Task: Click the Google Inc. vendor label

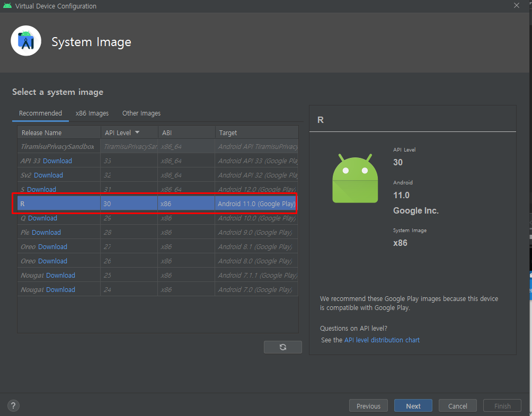Action: click(x=415, y=211)
